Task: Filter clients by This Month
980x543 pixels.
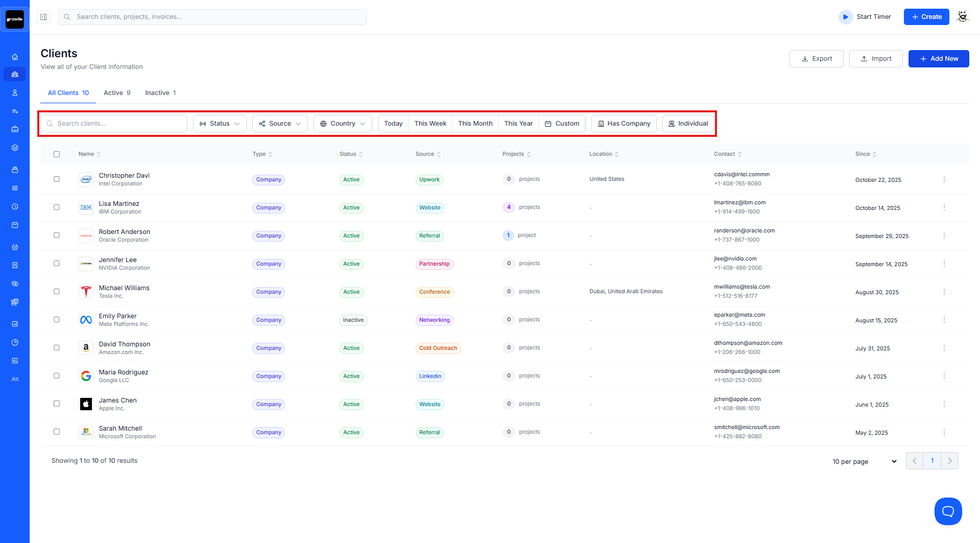Action: pos(475,124)
